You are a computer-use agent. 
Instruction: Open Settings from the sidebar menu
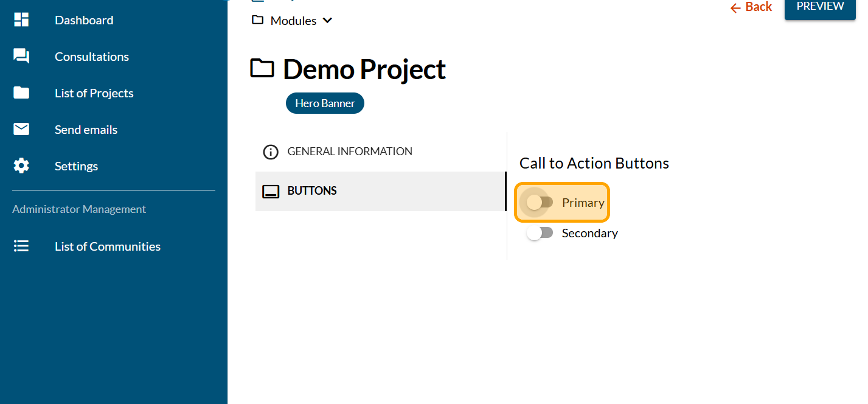click(76, 166)
